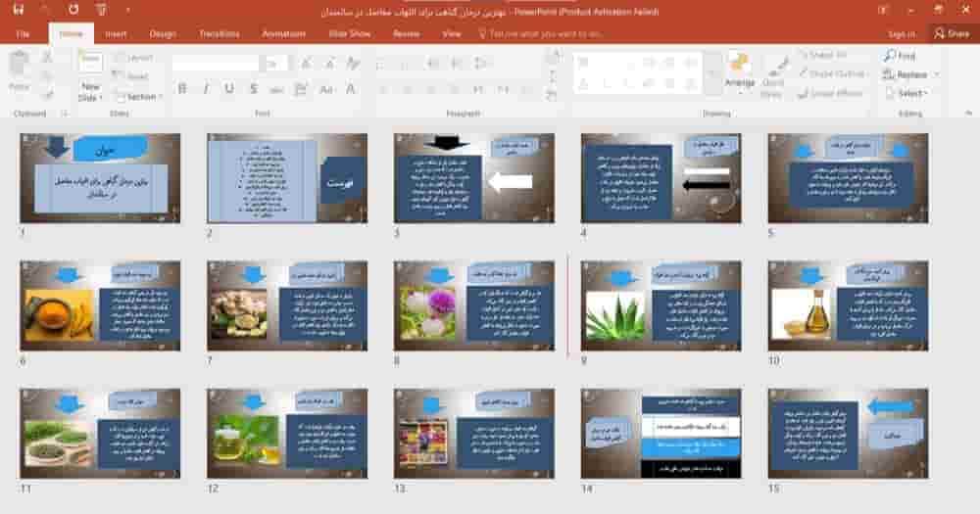980x514 pixels.
Task: Open the Insert tab
Action: tap(116, 33)
